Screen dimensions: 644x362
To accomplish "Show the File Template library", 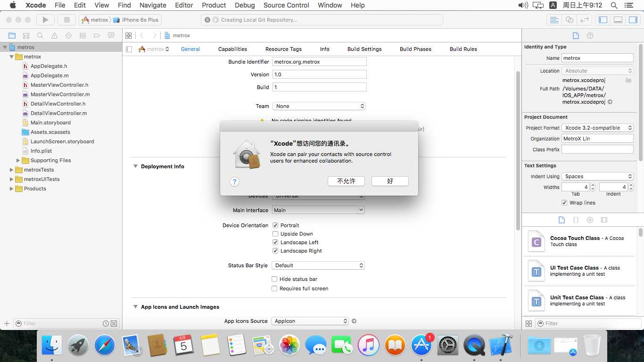I will (x=561, y=220).
